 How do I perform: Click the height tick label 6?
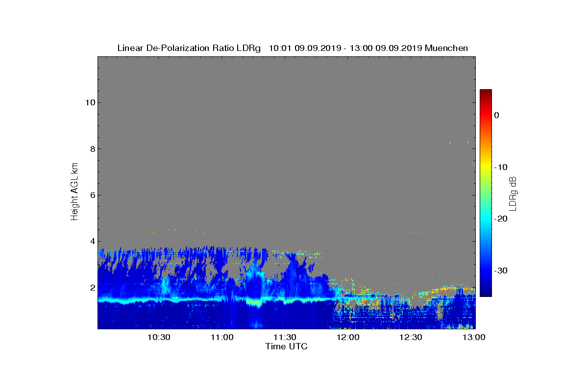click(x=92, y=195)
